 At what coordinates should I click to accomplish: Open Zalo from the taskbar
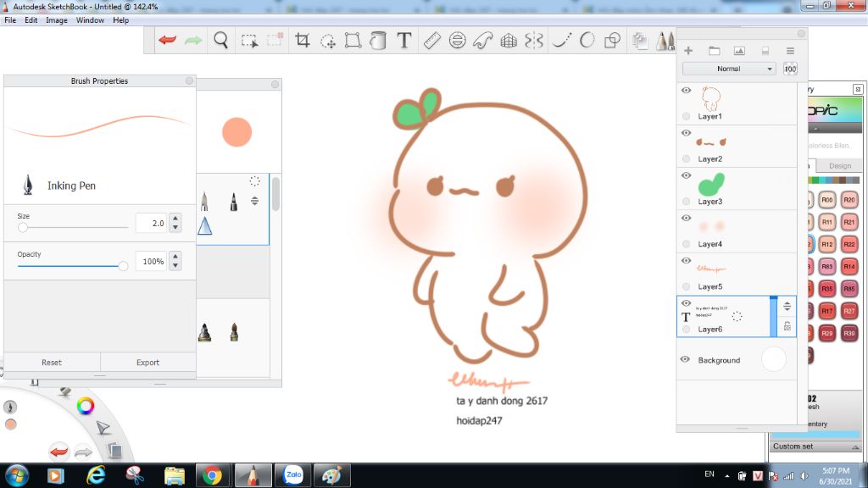(x=293, y=475)
